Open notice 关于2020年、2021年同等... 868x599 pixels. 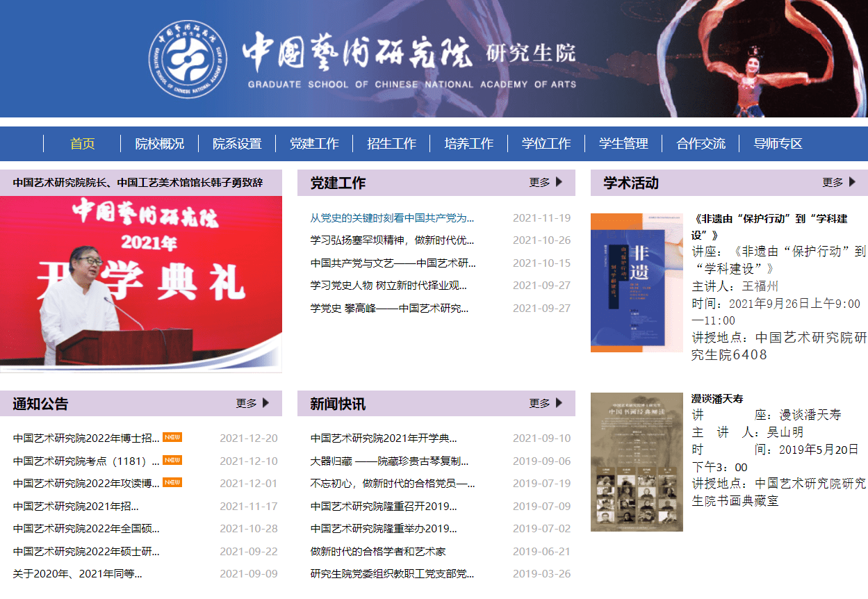(x=77, y=574)
